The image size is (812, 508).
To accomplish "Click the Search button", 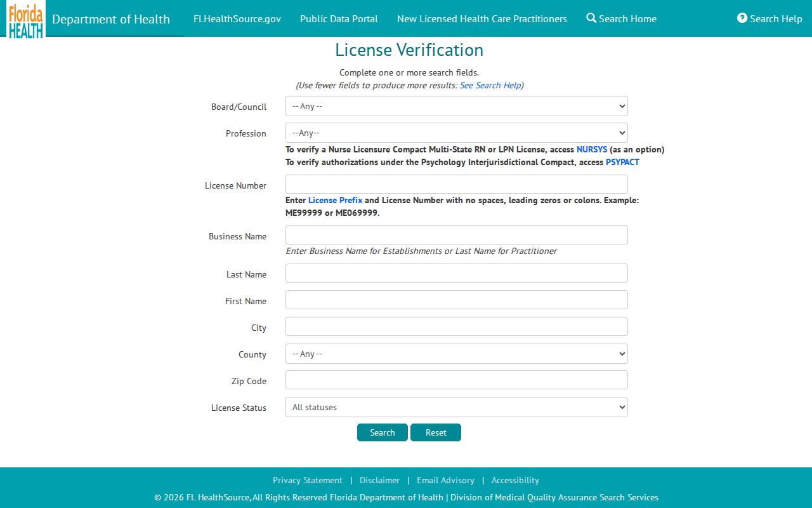I will [x=383, y=432].
